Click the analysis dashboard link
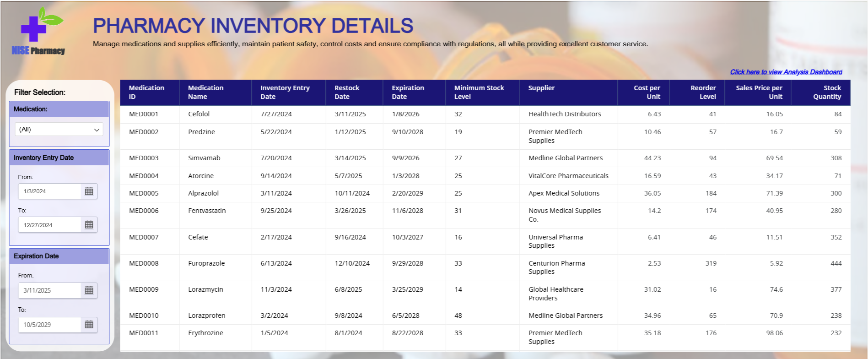The image size is (868, 359). 786,72
